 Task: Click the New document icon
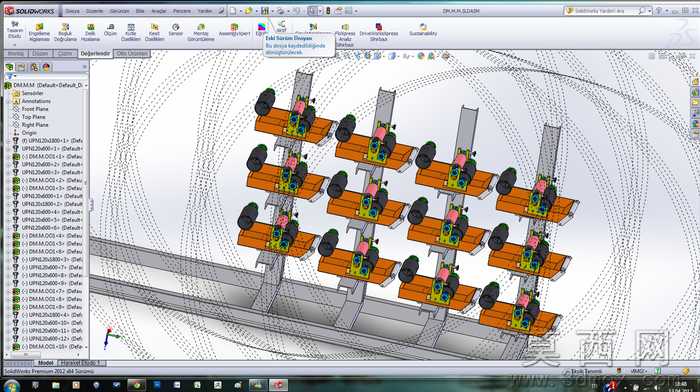[x=233, y=11]
